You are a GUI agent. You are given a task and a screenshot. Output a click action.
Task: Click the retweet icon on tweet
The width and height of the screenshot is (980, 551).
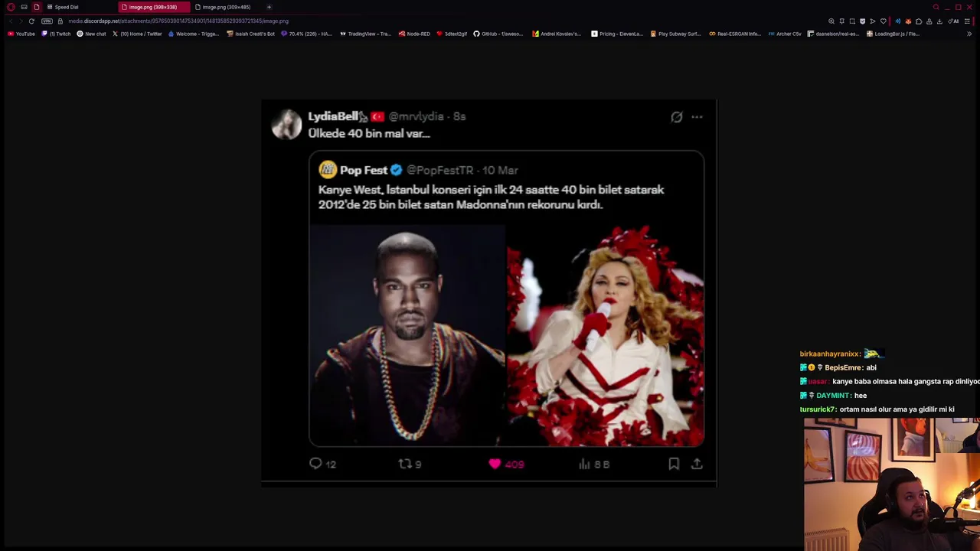405,464
